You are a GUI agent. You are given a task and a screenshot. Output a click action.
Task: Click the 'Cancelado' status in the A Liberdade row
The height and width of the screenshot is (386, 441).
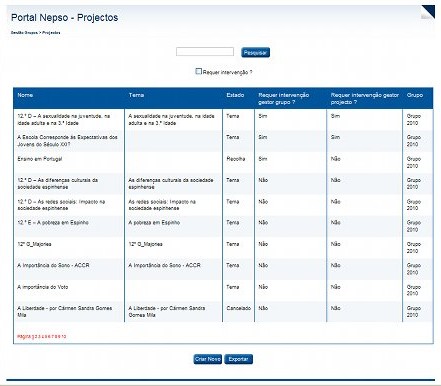pyautogui.click(x=239, y=308)
